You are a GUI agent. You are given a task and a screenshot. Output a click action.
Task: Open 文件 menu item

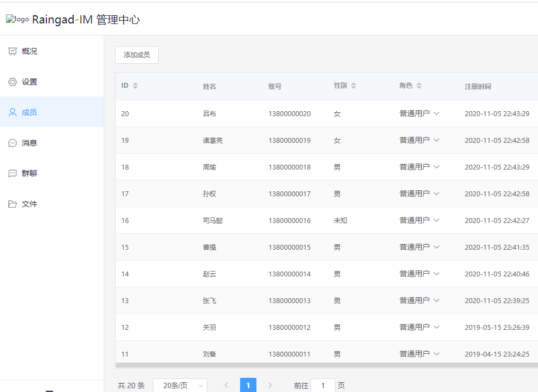coord(52,204)
